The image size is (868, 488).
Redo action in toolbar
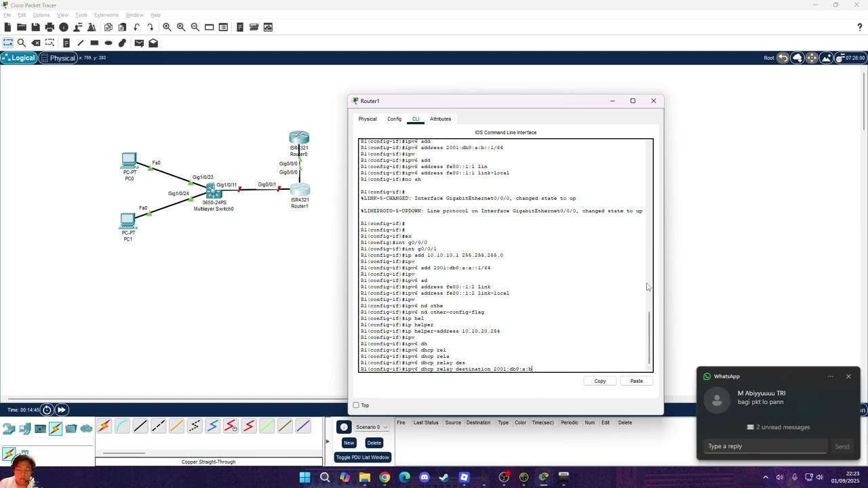(151, 27)
